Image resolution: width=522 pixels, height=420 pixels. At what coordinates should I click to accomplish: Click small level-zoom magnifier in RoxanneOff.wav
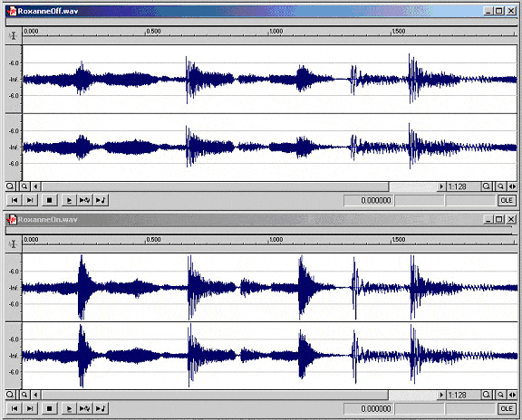pyautogui.click(x=24, y=186)
